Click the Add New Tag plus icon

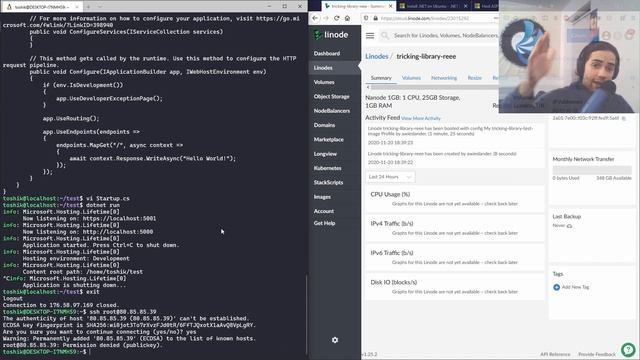pos(556,287)
